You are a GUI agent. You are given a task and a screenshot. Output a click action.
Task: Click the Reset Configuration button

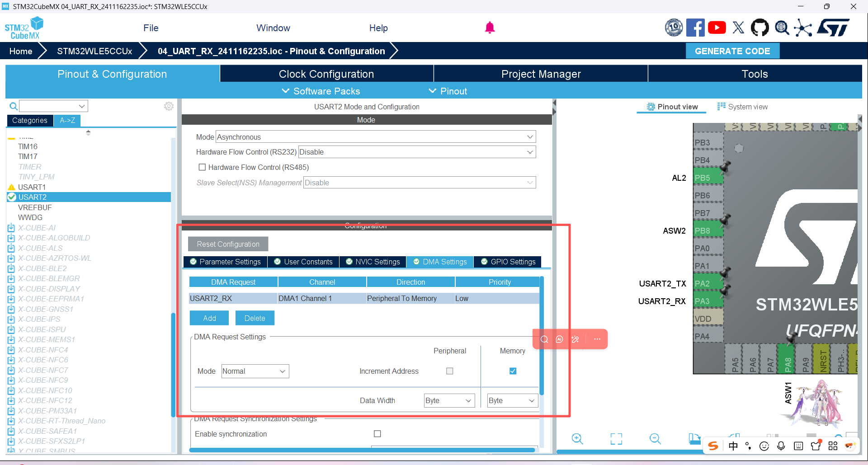click(x=228, y=244)
